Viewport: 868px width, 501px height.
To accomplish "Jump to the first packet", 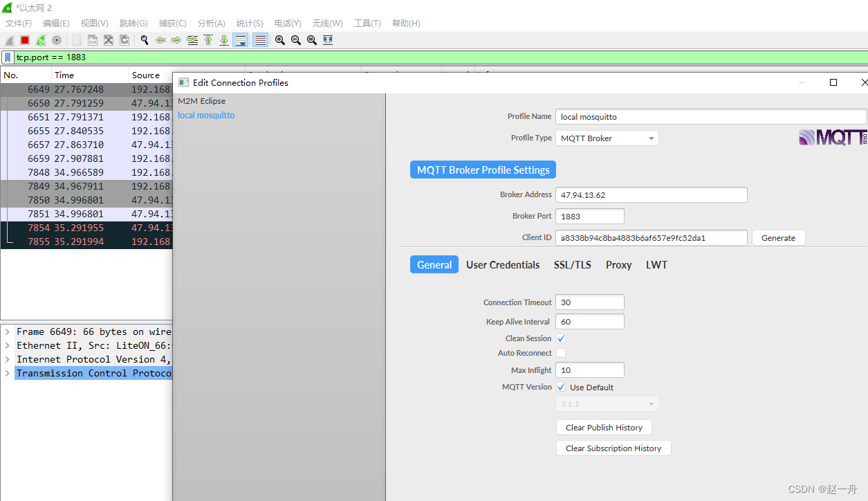I will (208, 40).
